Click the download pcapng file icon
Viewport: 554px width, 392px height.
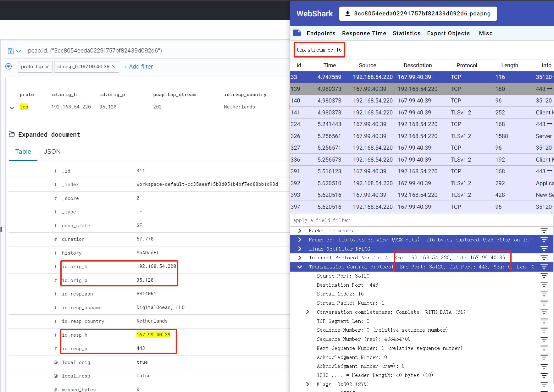(347, 13)
